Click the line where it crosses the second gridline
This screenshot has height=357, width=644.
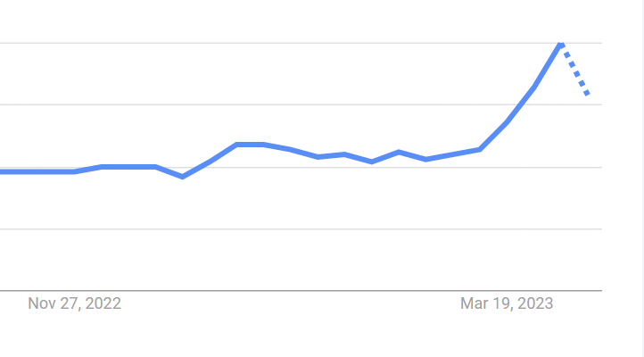tap(520, 104)
